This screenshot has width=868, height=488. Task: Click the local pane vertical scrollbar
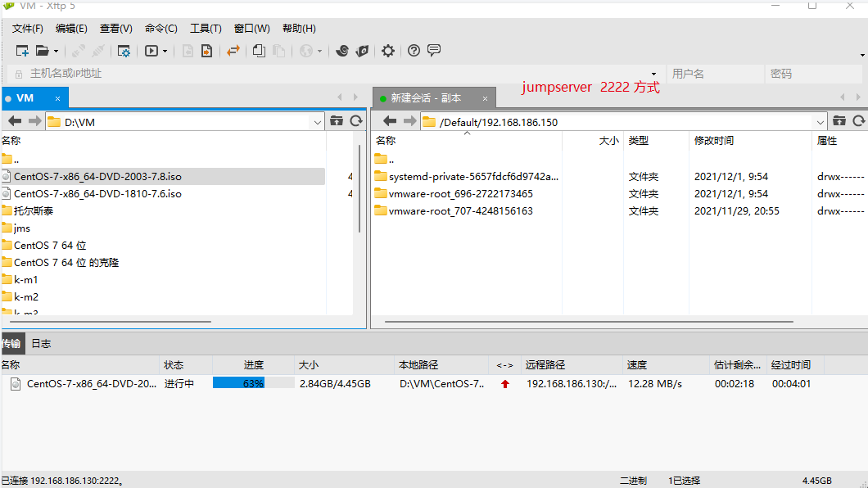click(x=359, y=188)
